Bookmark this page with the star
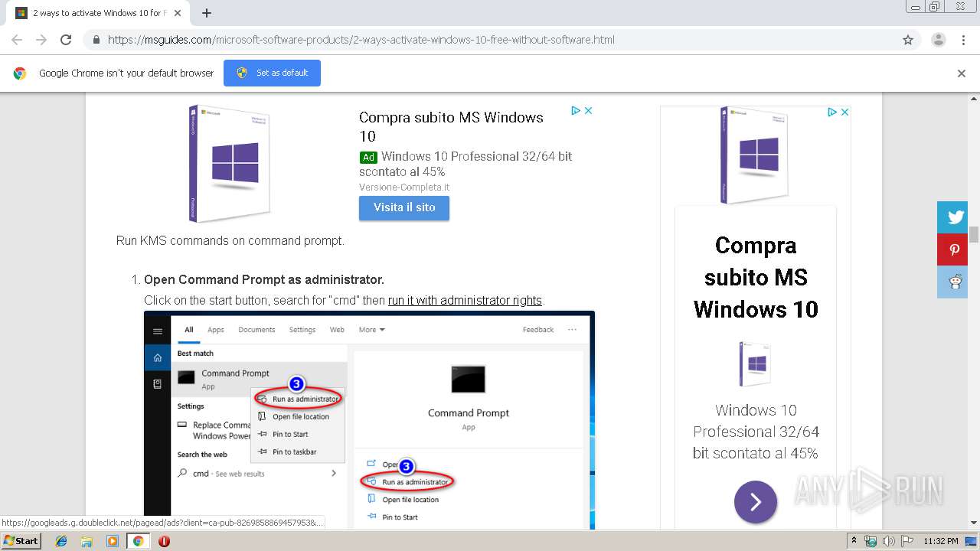 pos(908,40)
